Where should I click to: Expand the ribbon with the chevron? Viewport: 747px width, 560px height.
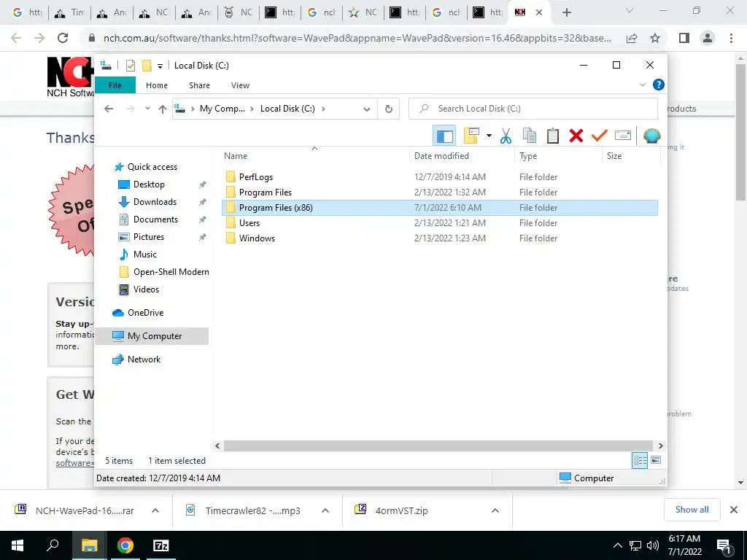click(x=642, y=85)
